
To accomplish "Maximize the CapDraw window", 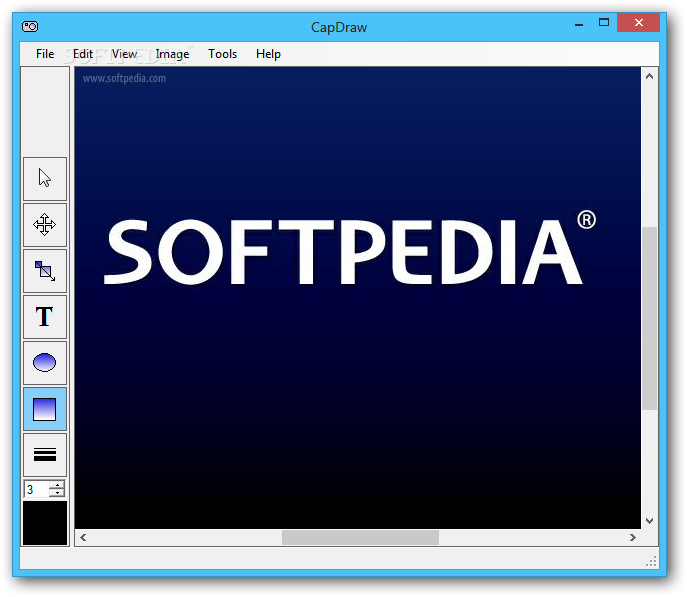I will click(604, 23).
